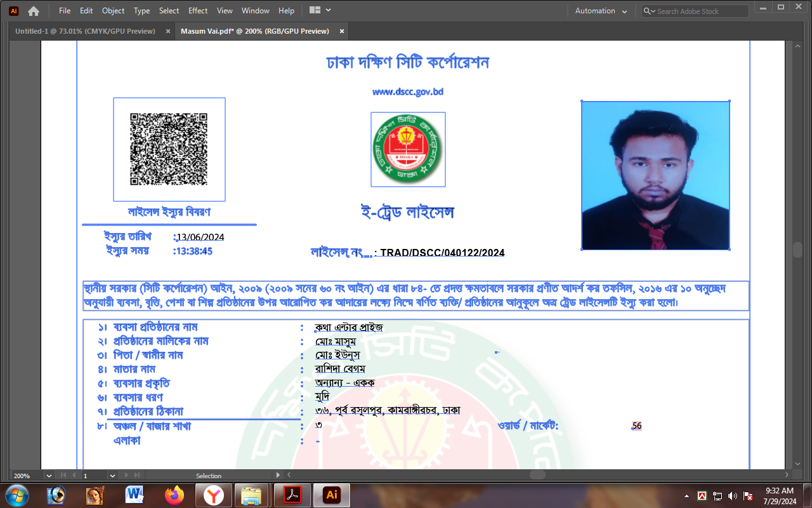Click the artboard number field

click(x=95, y=475)
